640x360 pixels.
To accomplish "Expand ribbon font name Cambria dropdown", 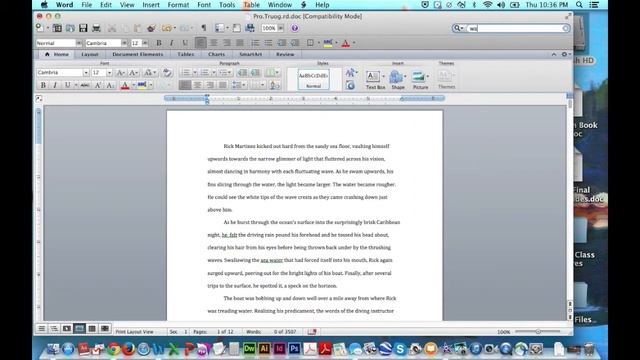I will click(86, 73).
